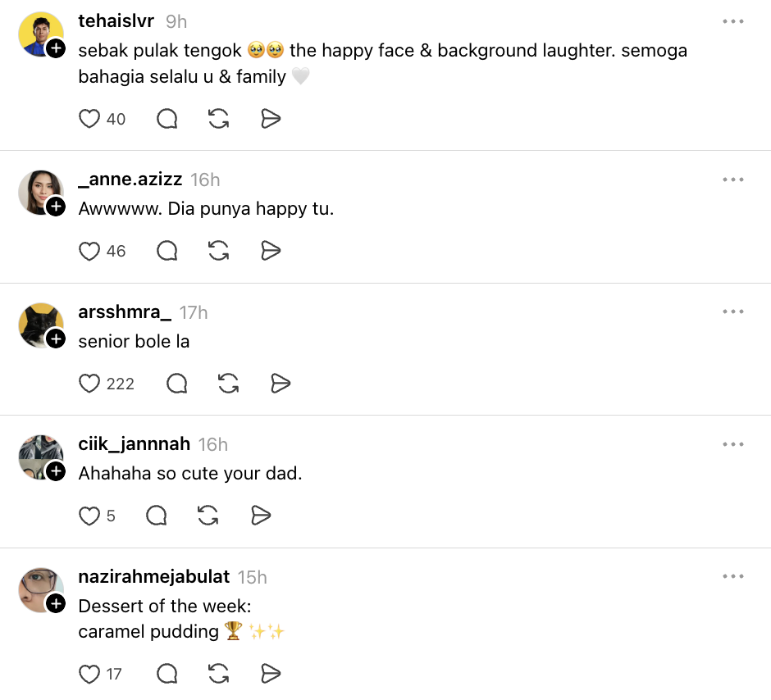The image size is (771, 700).
Task: Visit the arsshmra_ username link
Action: click(x=125, y=312)
